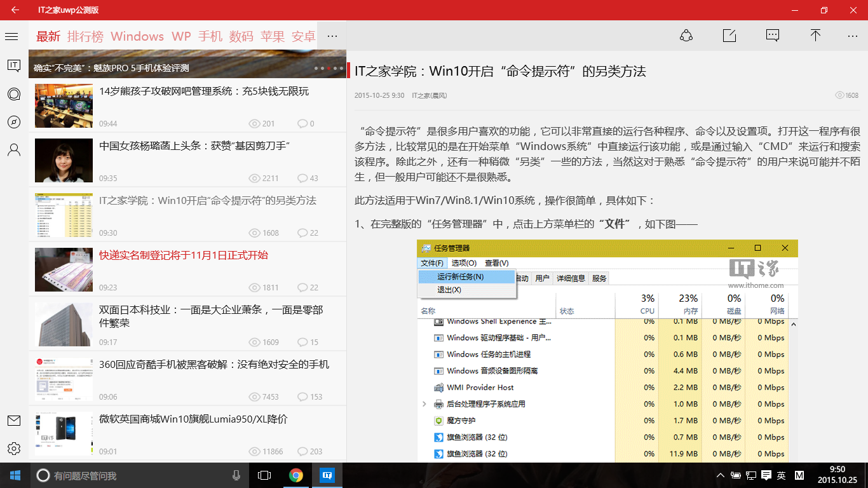Click the article date 2015-10-25 9:30
This screenshot has height=488, width=868.
379,95
